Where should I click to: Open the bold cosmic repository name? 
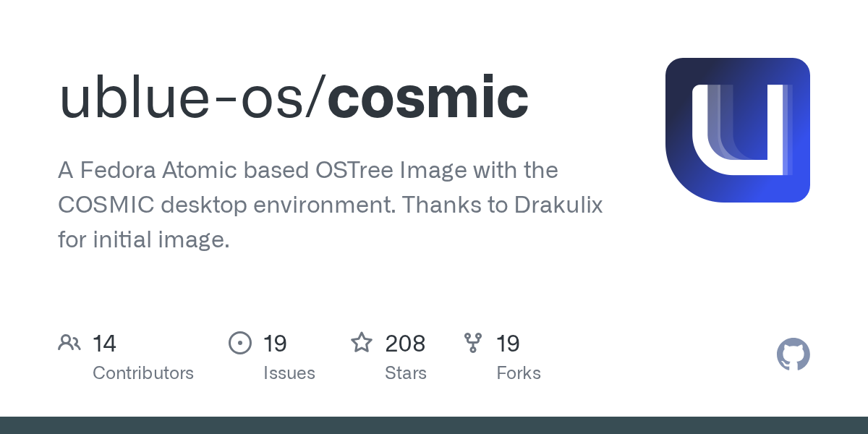428,98
